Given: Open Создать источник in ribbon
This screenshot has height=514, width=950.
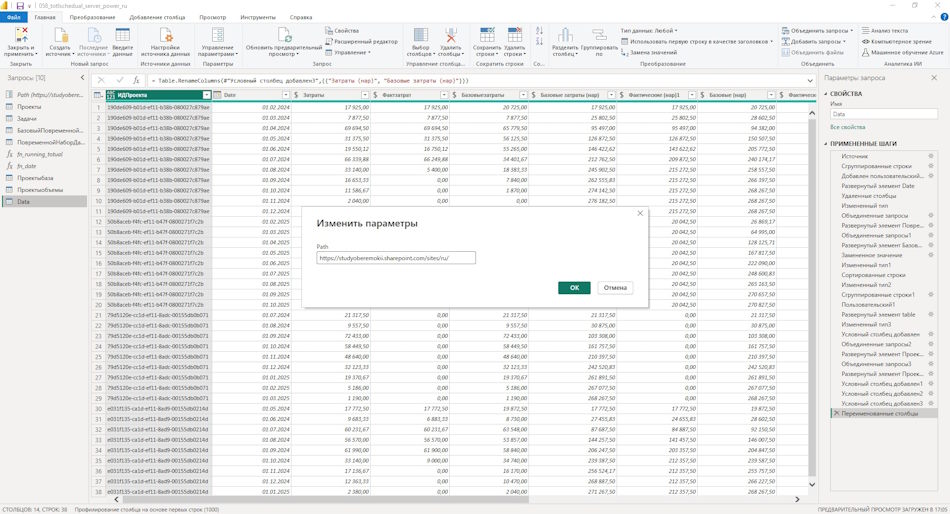Looking at the screenshot, I should [59, 42].
